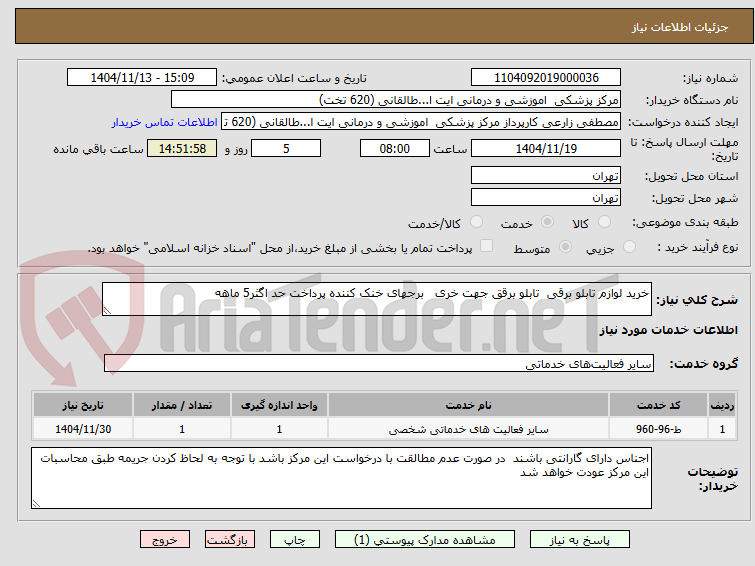The width and height of the screenshot is (755, 566).
Task: Click the واحد اندازه گیری column header
Action: tap(279, 405)
